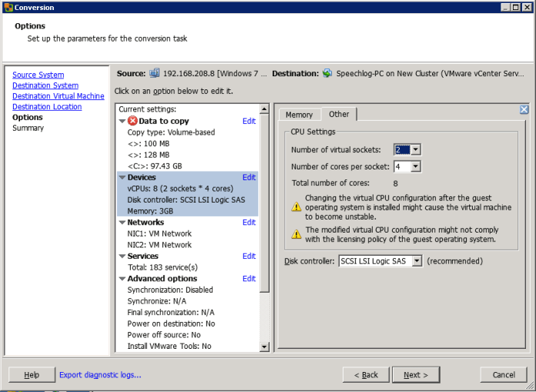Click the first CPU configuration warning icon
536x392 pixels.
click(296, 206)
